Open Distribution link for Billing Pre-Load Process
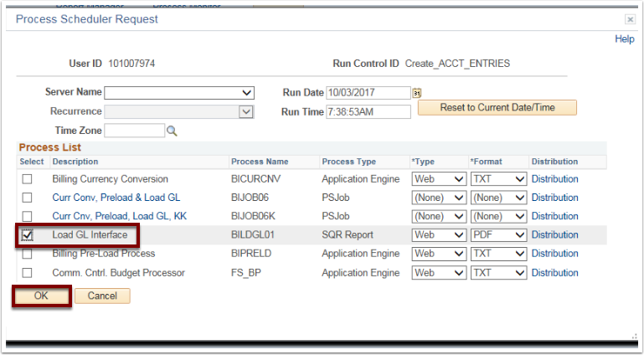Image resolution: width=644 pixels, height=355 pixels. point(555,254)
